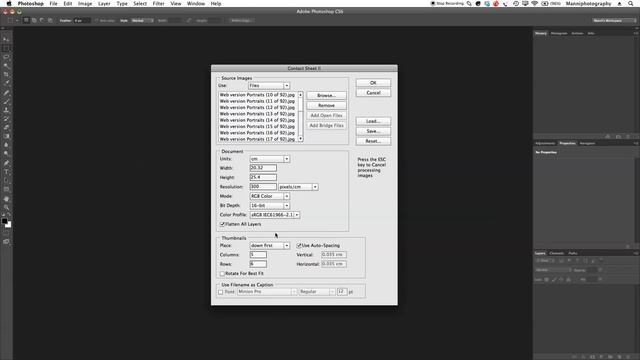Switch to the Channels tab
Image resolution: width=640 pixels, height=360 pixels.
click(x=557, y=253)
